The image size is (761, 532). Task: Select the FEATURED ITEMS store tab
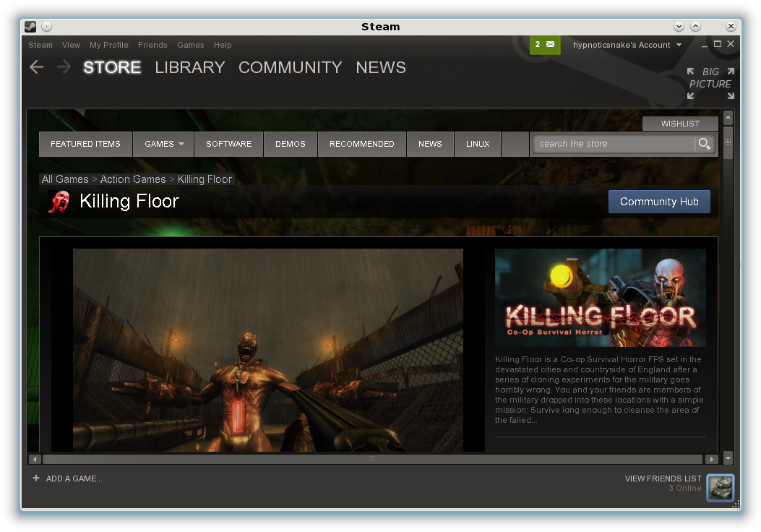pyautogui.click(x=85, y=144)
